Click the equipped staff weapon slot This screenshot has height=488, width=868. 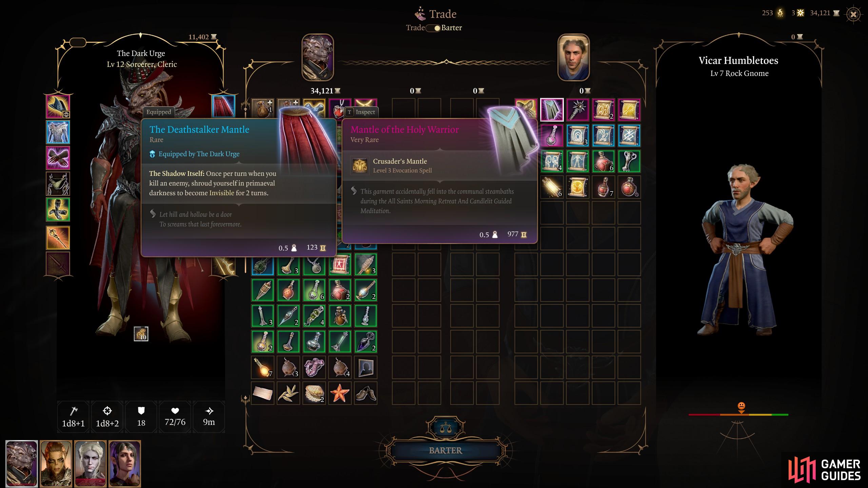point(58,238)
